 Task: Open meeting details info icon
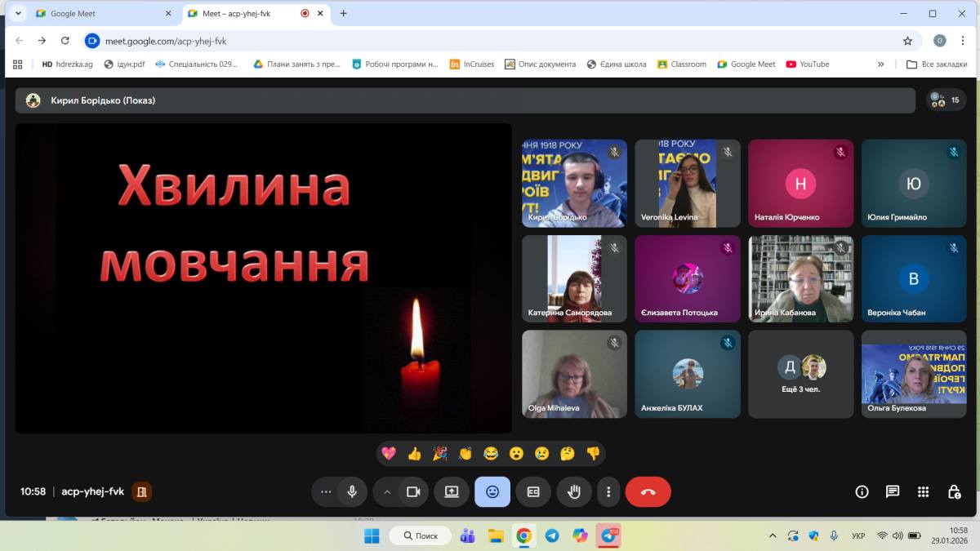tap(862, 491)
